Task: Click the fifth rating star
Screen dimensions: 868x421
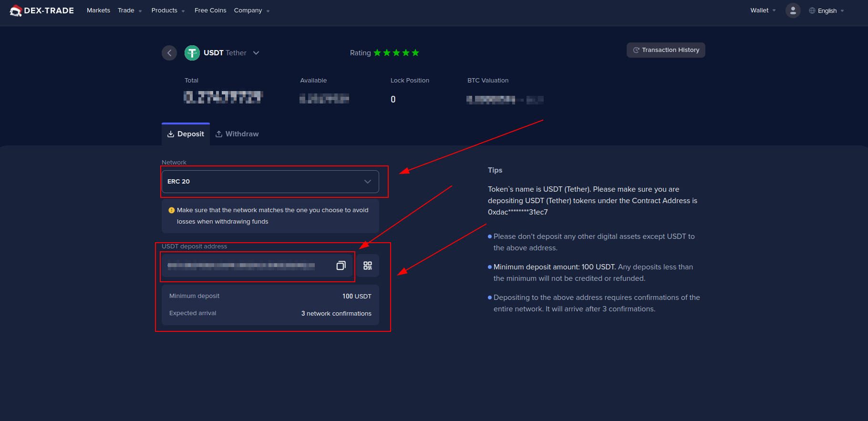Action: click(x=415, y=53)
